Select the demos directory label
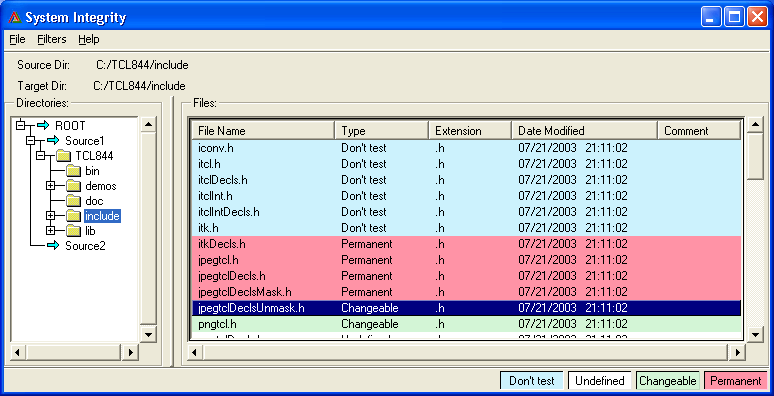The image size is (774, 396). (101, 186)
